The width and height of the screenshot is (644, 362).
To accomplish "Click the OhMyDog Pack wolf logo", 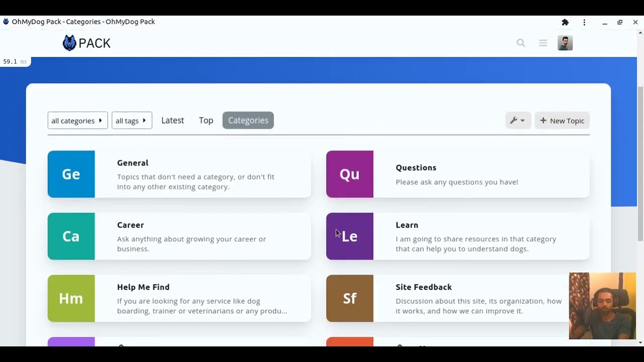I will [x=69, y=43].
